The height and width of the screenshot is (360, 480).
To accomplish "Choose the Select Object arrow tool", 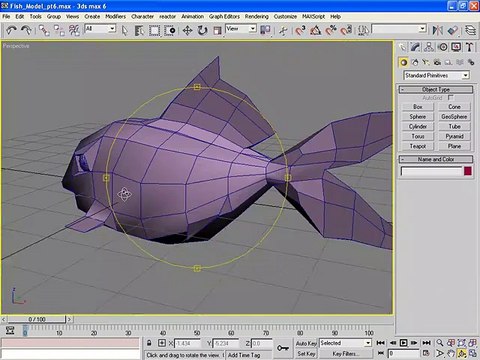I will 125,31.
